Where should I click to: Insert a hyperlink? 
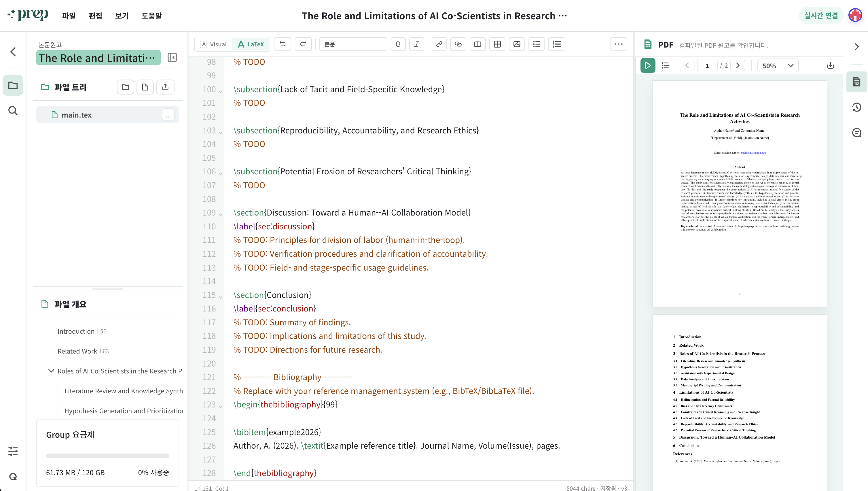(x=439, y=44)
